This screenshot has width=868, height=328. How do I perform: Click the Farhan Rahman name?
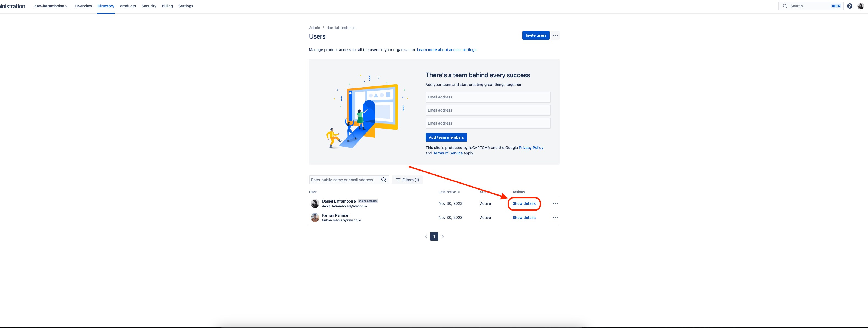(335, 215)
